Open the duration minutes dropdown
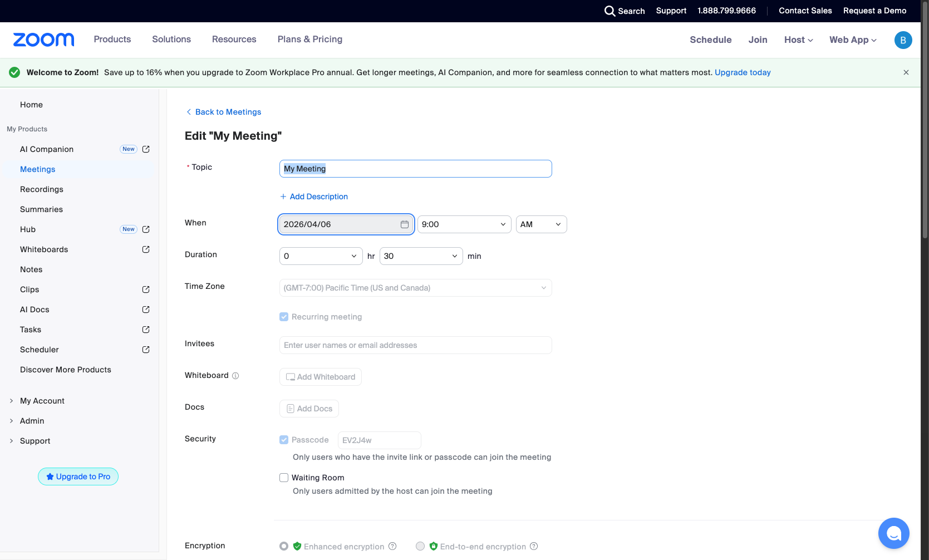 [x=421, y=256]
